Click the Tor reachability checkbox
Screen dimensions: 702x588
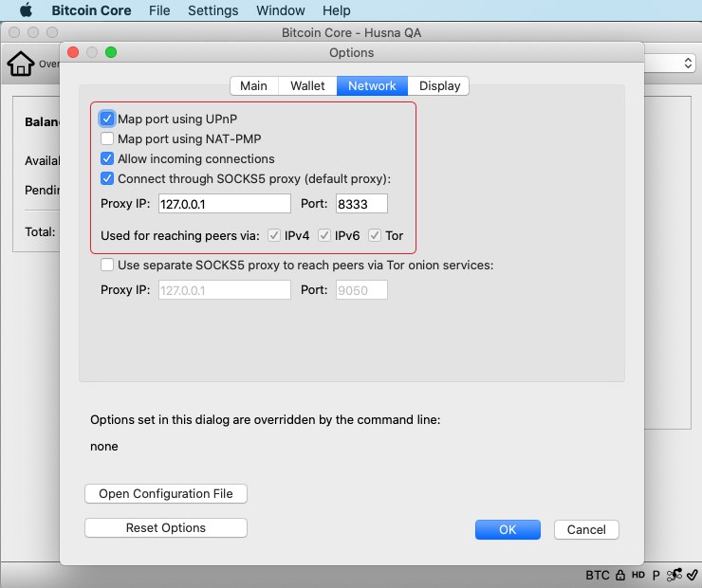click(375, 235)
